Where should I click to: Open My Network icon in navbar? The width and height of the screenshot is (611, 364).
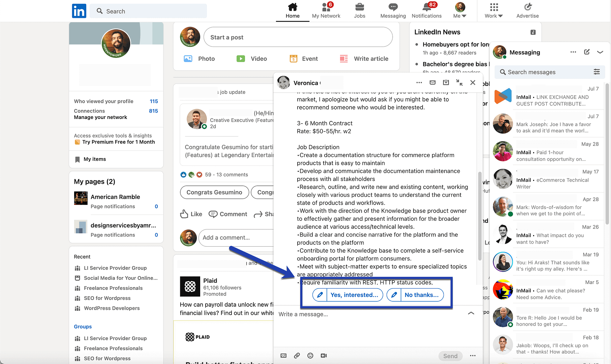tap(326, 11)
